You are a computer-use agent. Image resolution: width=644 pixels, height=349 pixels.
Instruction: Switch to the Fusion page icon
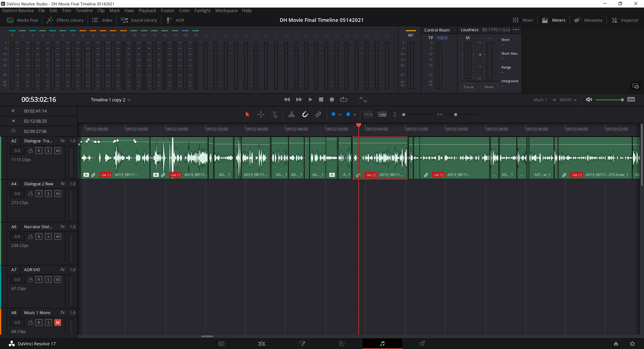coord(302,343)
